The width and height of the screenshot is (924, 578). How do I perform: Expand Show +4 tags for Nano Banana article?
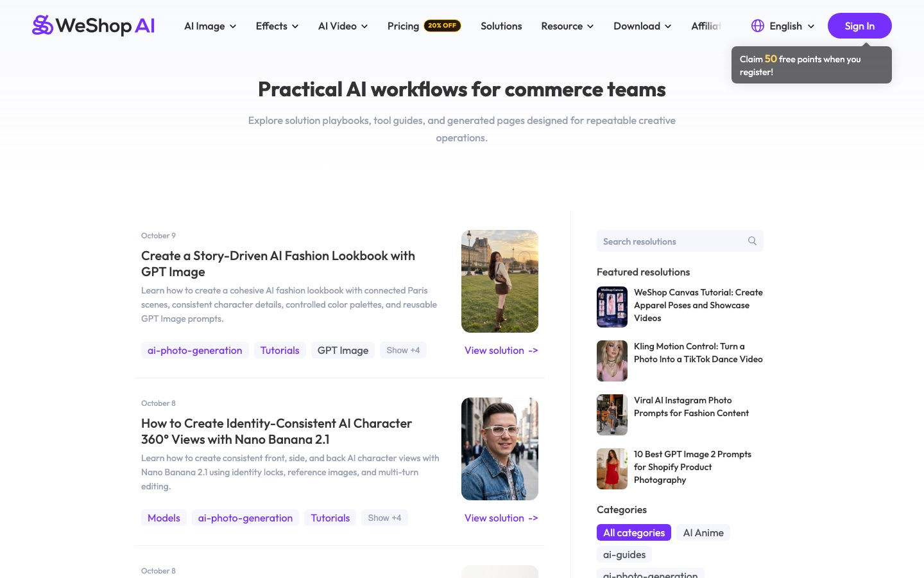point(384,518)
